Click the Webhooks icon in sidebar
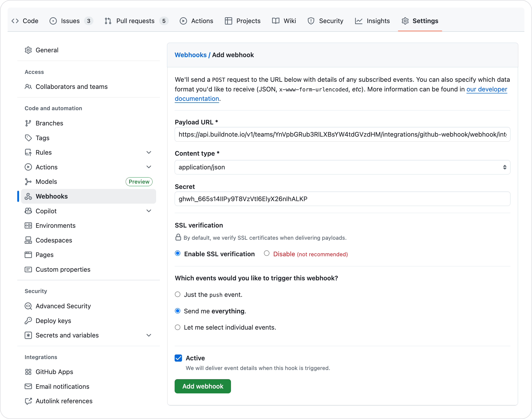This screenshot has width=532, height=419. pos(28,196)
